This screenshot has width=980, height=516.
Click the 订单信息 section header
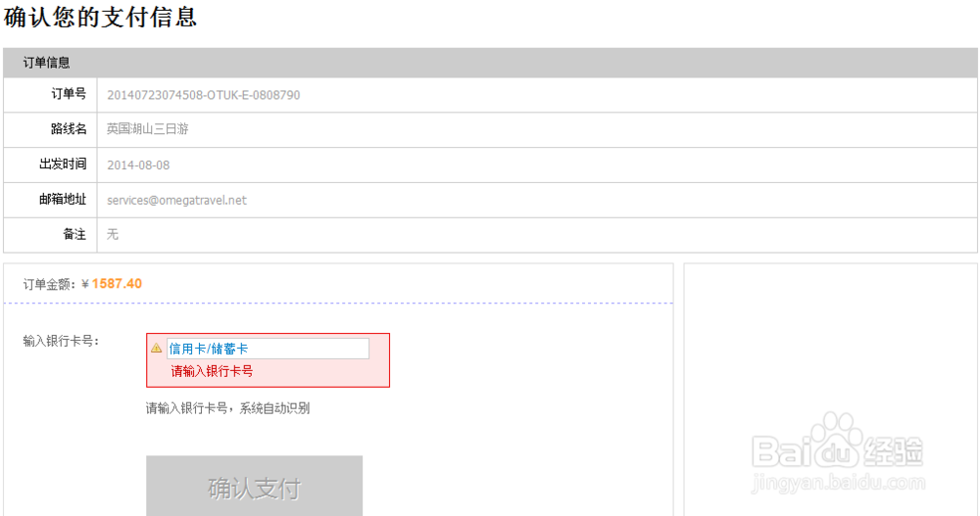(x=47, y=63)
